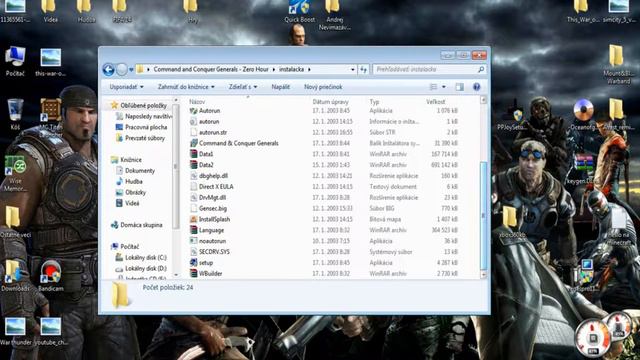Screen dimensions: 640x360
Task: Select the autorun setup information file
Action: (x=209, y=122)
